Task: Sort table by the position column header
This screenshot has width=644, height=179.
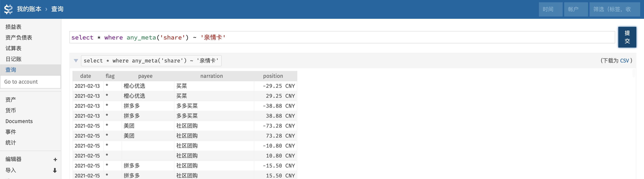Action: tap(273, 76)
